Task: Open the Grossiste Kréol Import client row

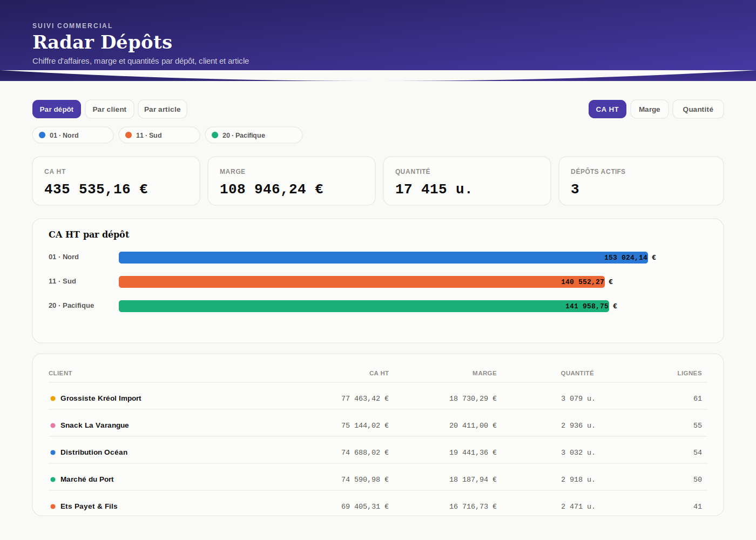Action: point(378,399)
